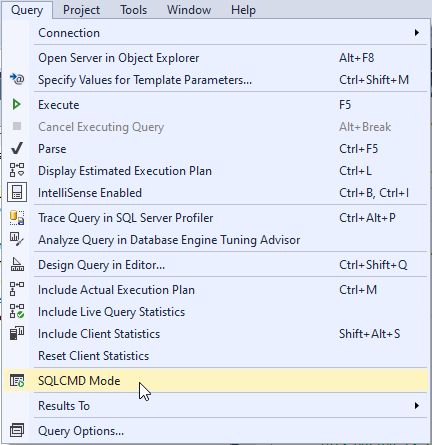Open the Window menu
Viewport: 432px width, 445px height.
click(189, 10)
